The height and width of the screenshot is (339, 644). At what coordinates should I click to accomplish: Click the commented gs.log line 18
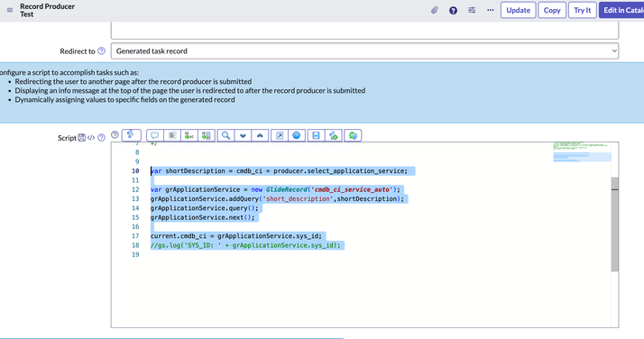click(x=245, y=245)
